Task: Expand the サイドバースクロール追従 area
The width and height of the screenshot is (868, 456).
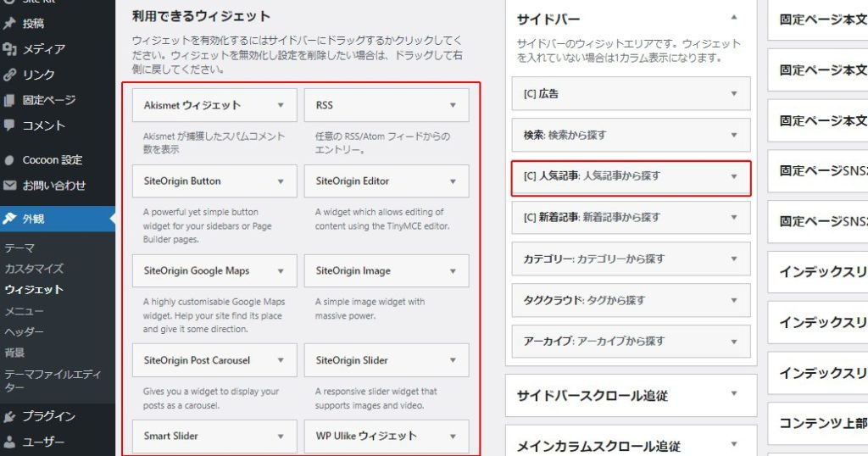Action: tap(734, 395)
